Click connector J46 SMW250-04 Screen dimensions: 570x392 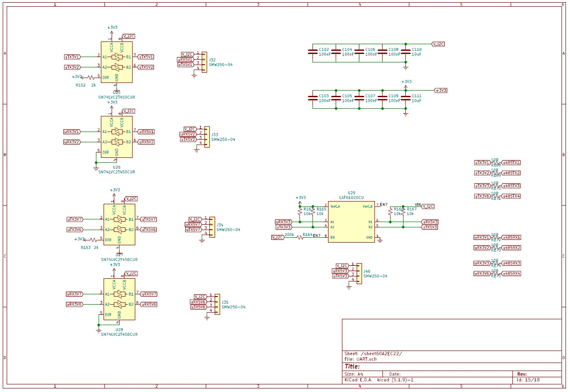(x=359, y=273)
